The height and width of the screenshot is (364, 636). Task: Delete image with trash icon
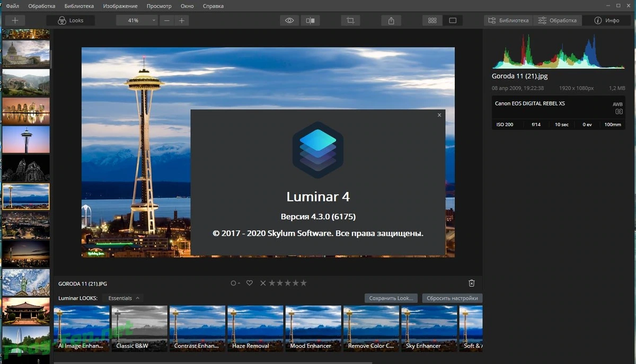point(472,283)
